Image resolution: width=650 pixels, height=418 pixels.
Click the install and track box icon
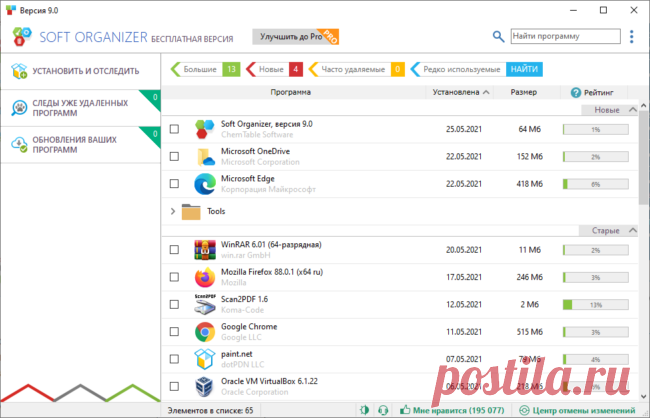(19, 71)
